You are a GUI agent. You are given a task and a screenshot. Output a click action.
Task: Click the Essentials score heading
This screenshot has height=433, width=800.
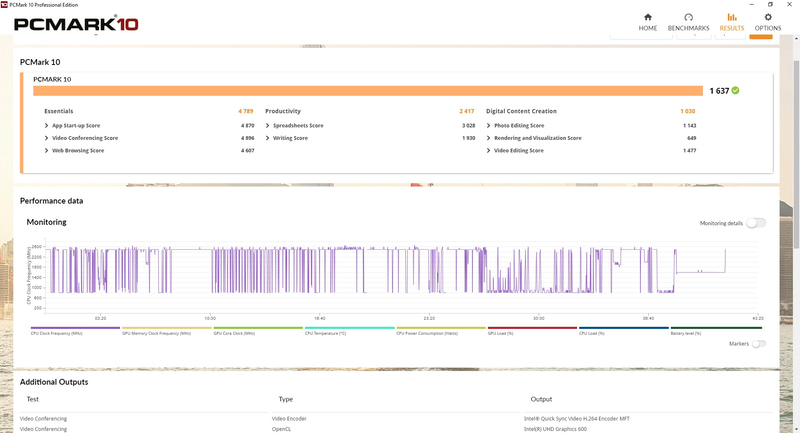click(59, 111)
